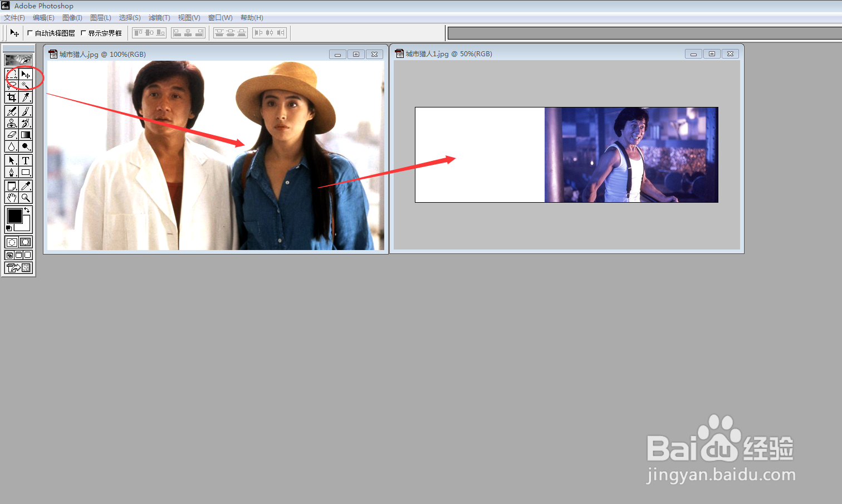The width and height of the screenshot is (842, 504).
Task: Open the 视图(V) menu
Action: point(189,18)
